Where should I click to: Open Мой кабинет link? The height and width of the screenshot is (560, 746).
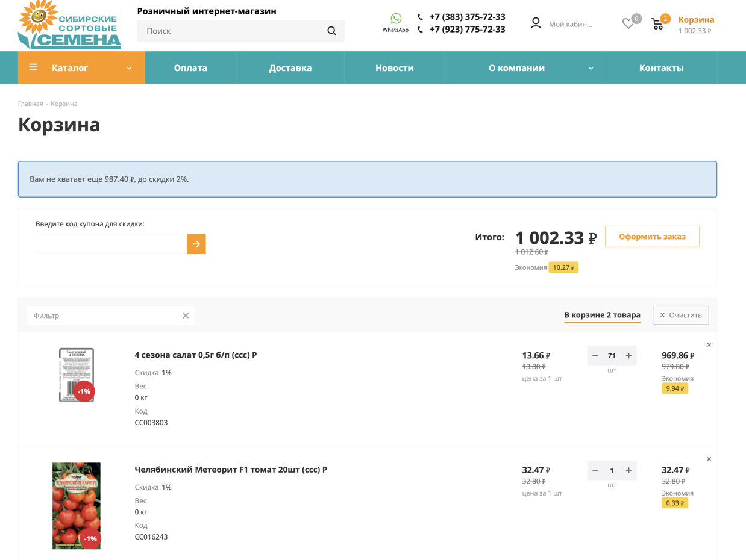click(571, 24)
